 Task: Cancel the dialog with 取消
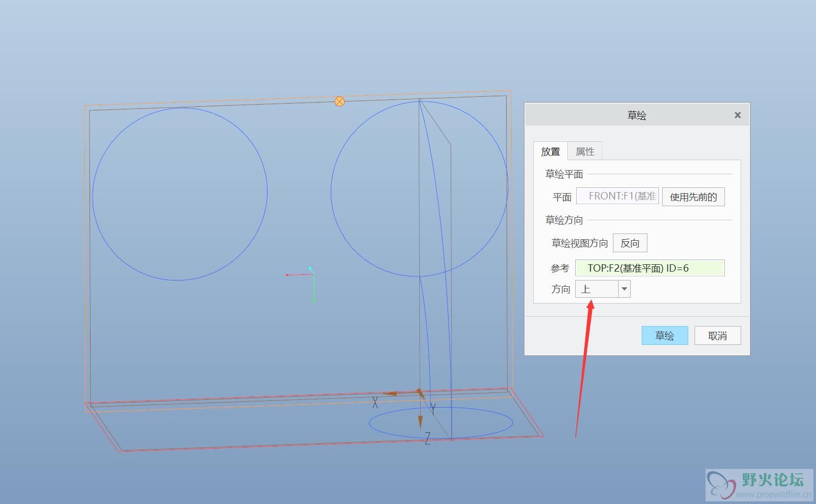point(718,335)
